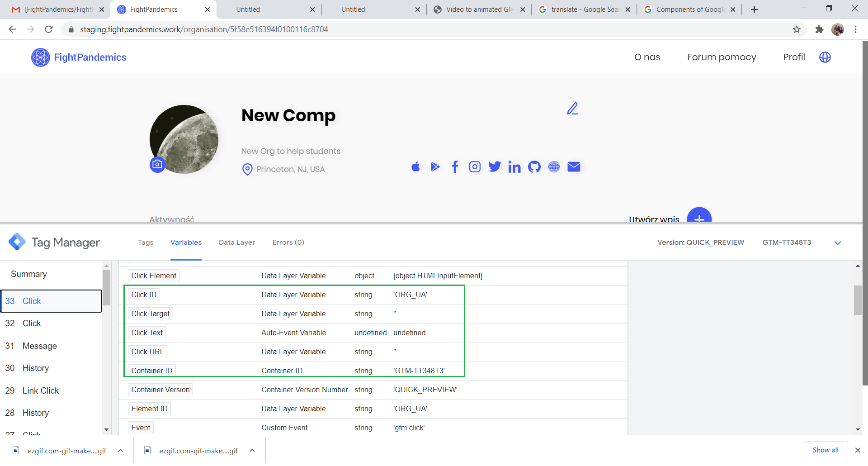Click the Click URL variable name

point(147,352)
